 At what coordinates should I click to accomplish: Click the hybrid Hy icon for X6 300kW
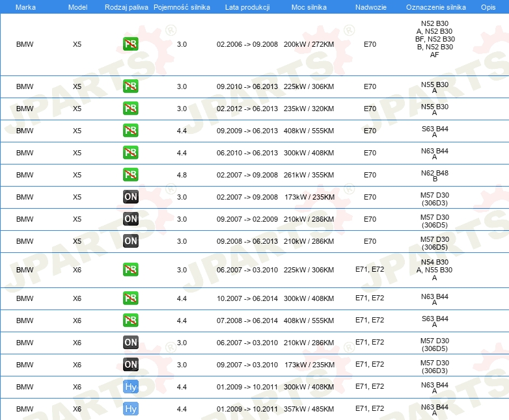(x=130, y=387)
